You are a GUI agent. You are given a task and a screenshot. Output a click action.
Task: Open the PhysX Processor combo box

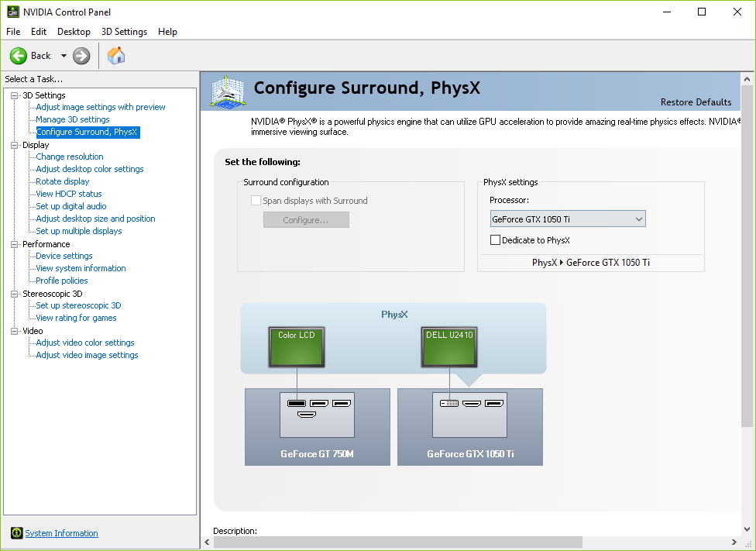point(568,219)
